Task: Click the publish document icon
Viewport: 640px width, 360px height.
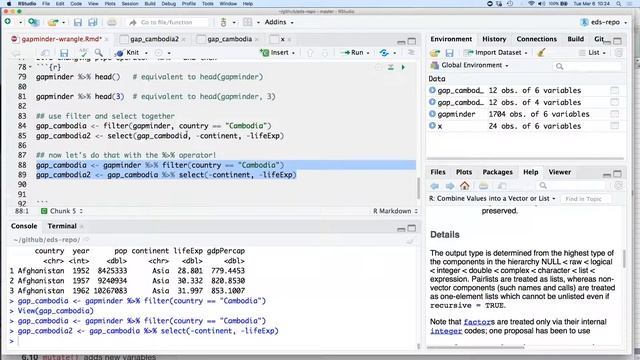Action: click(384, 52)
